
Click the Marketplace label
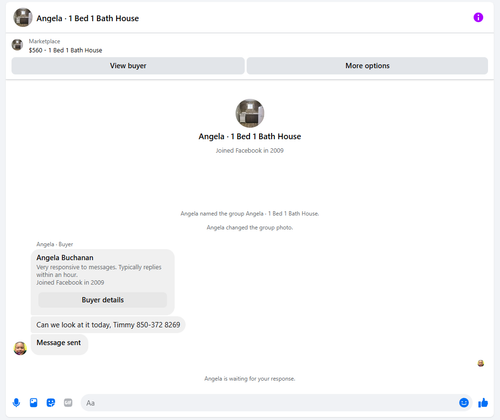[x=44, y=41]
